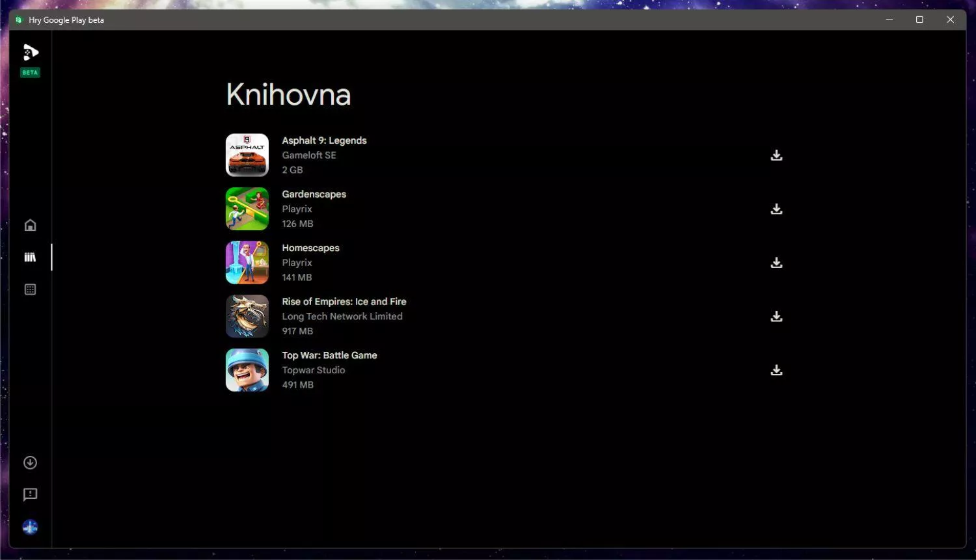The image size is (976, 560).
Task: Click the "Knihovna" page heading
Action: tap(288, 95)
